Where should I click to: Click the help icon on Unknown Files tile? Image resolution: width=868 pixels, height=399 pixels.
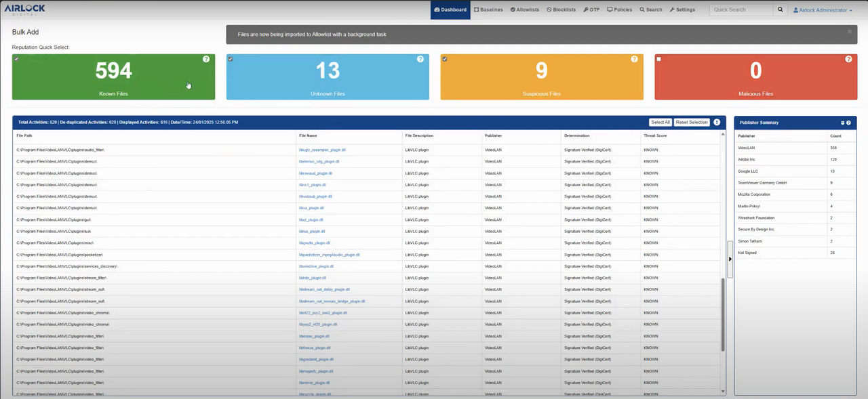pyautogui.click(x=420, y=60)
